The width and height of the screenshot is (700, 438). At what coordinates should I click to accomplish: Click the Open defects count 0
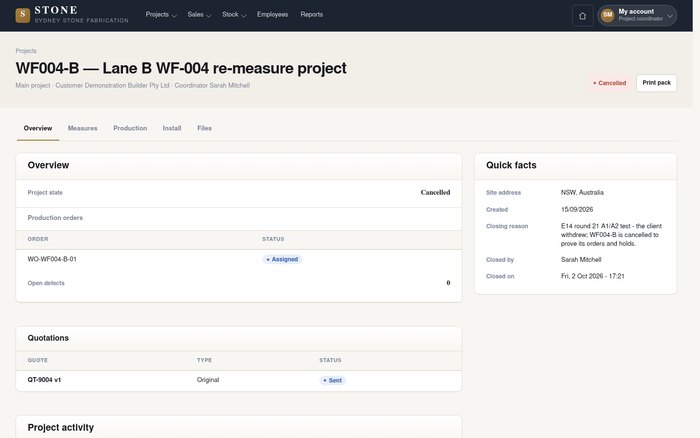tap(448, 283)
